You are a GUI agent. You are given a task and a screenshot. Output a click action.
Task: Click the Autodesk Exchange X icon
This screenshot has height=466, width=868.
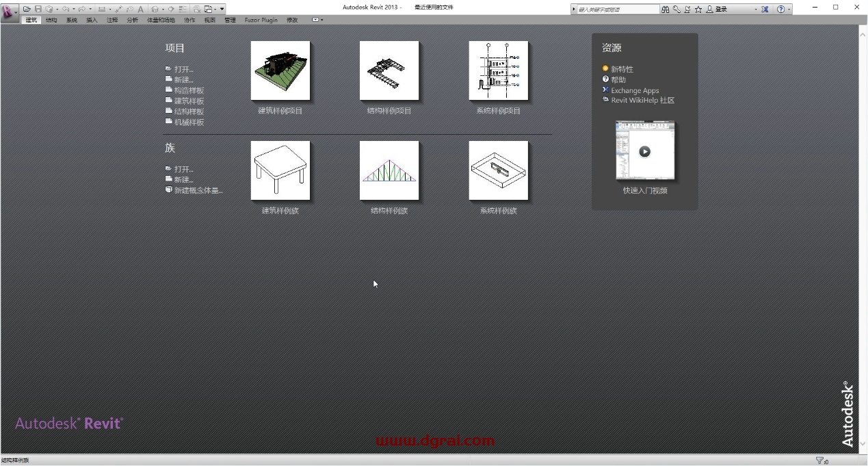[765, 9]
